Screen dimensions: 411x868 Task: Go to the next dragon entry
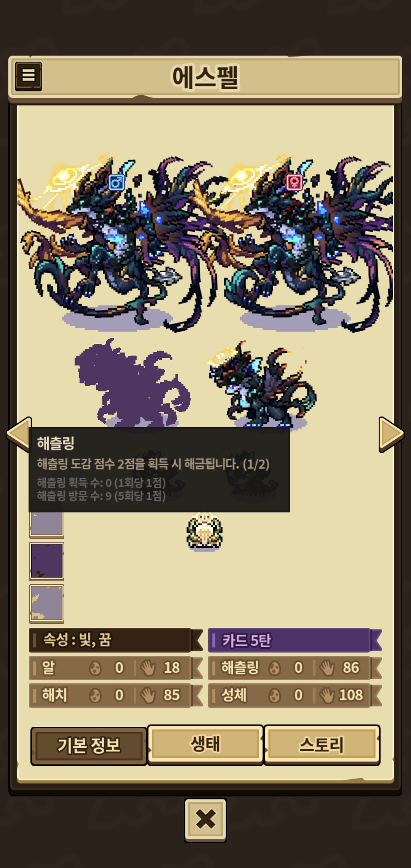pyautogui.click(x=391, y=434)
